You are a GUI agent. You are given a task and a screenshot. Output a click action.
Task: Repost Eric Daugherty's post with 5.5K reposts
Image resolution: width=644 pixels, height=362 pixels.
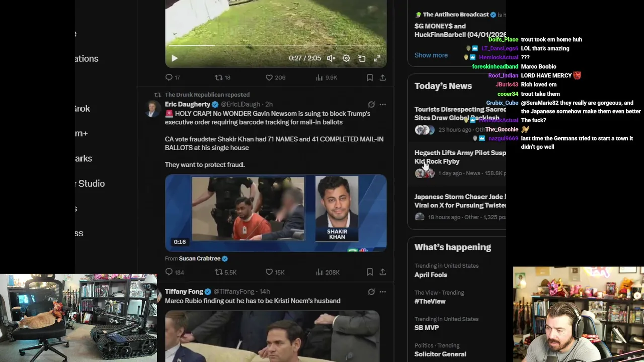[225, 272]
